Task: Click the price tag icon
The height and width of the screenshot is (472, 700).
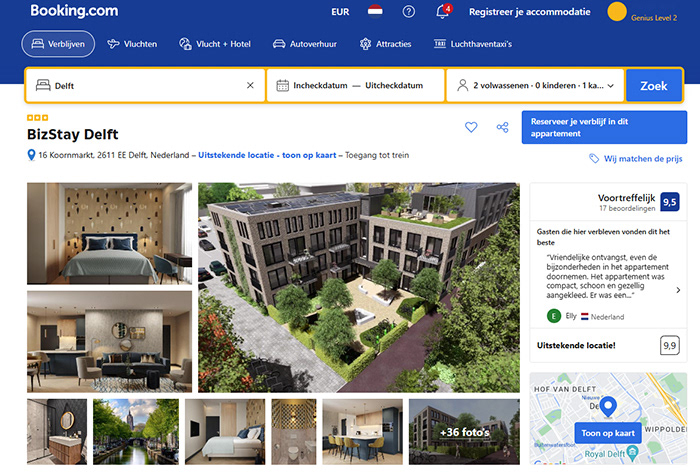Action: (x=594, y=159)
